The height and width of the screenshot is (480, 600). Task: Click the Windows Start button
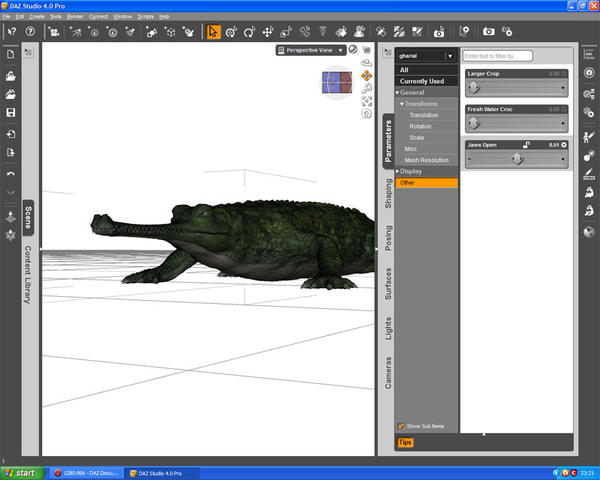(20, 471)
